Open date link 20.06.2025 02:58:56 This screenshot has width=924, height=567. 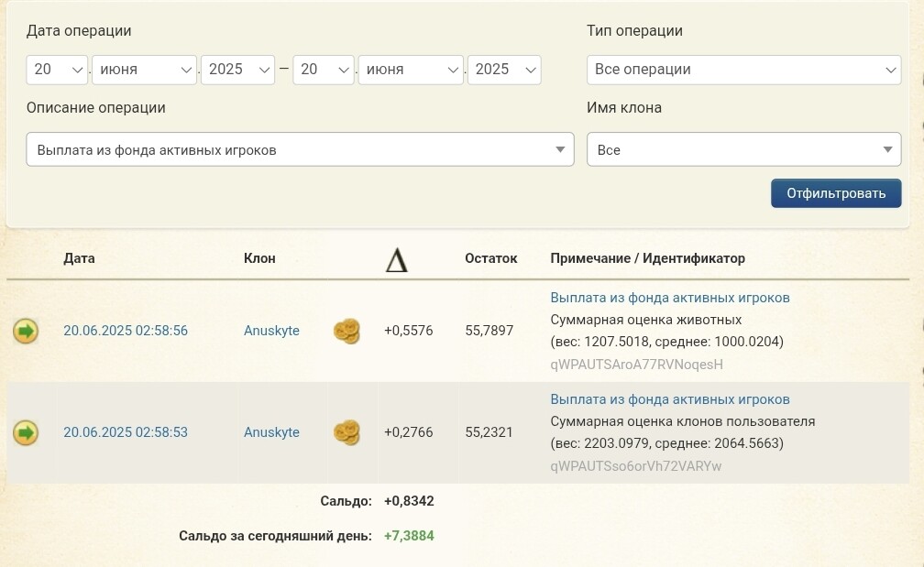[126, 331]
